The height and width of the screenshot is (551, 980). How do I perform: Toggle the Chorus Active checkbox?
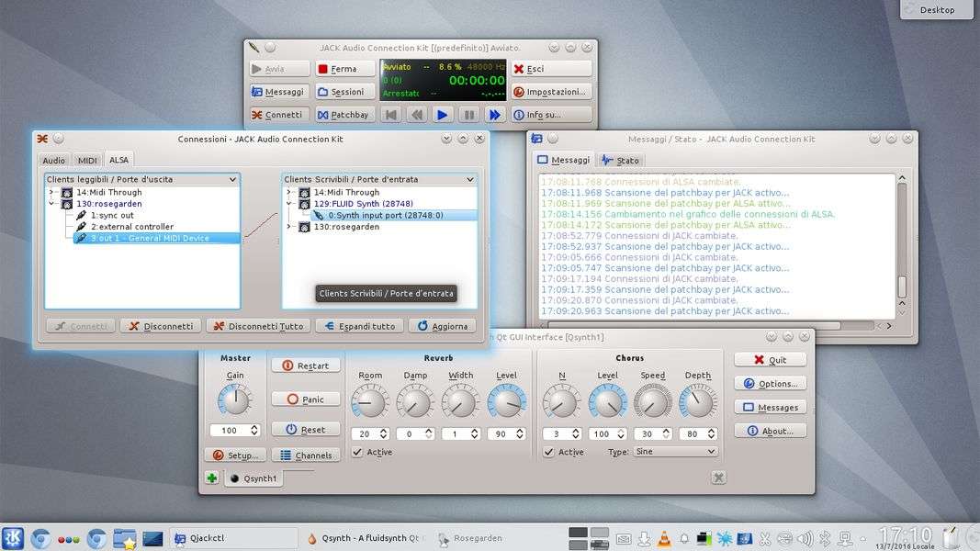point(548,452)
